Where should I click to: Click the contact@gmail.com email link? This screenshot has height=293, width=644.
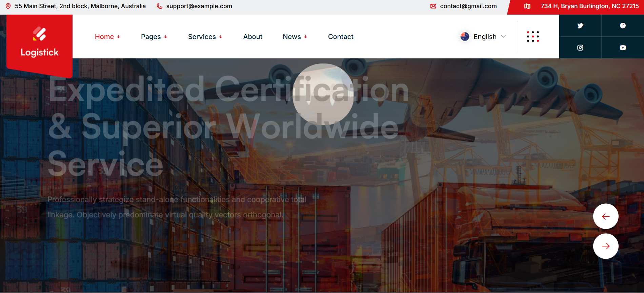tap(468, 6)
